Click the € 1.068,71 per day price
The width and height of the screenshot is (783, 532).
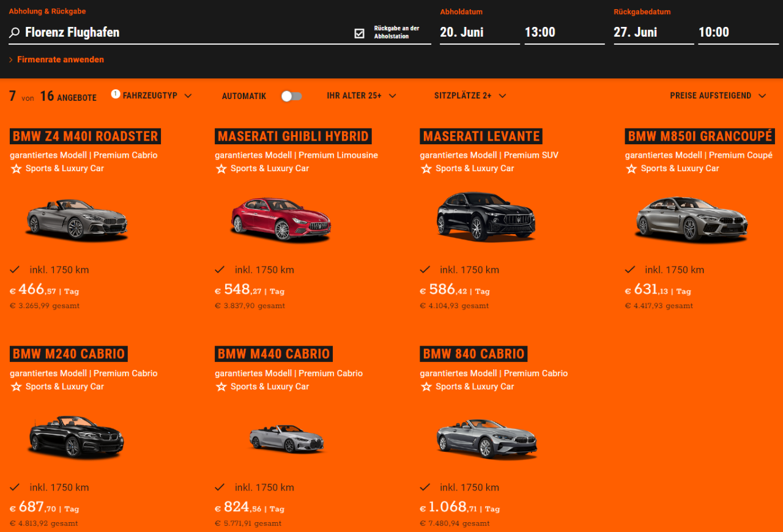460,508
